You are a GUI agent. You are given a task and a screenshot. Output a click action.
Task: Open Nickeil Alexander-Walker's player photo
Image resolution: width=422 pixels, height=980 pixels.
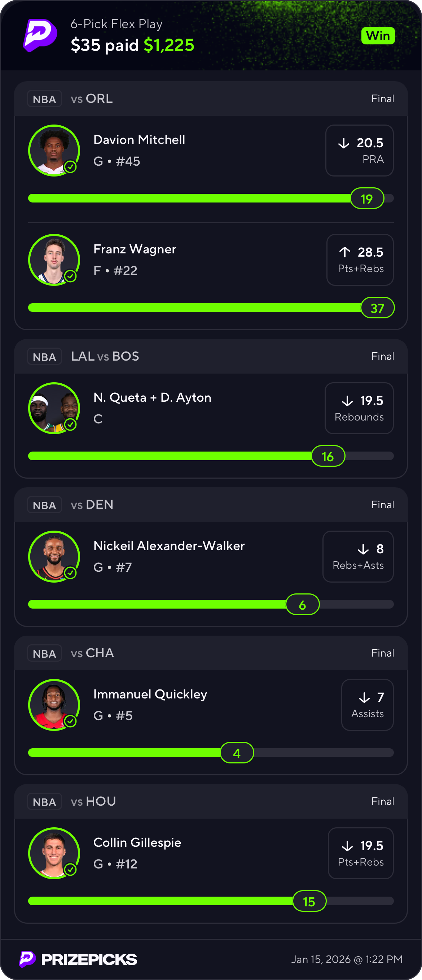pyautogui.click(x=54, y=557)
